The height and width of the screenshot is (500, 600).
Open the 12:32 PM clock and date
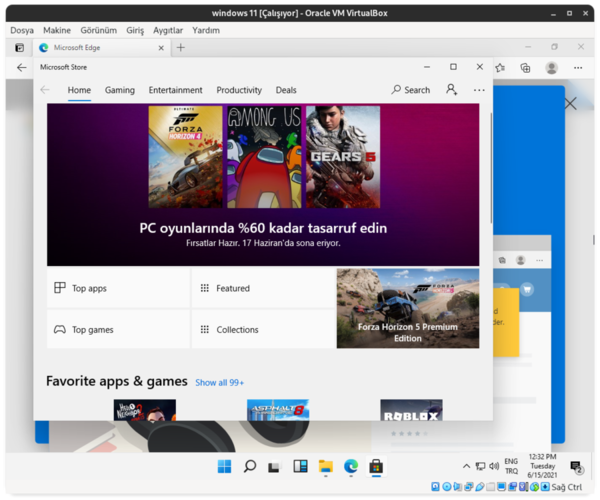pyautogui.click(x=542, y=466)
